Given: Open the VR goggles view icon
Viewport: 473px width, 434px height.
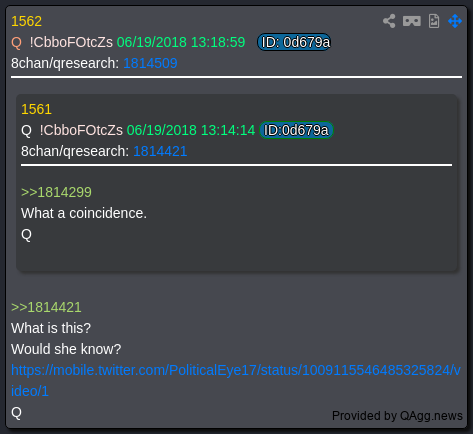Looking at the screenshot, I should 412,21.
